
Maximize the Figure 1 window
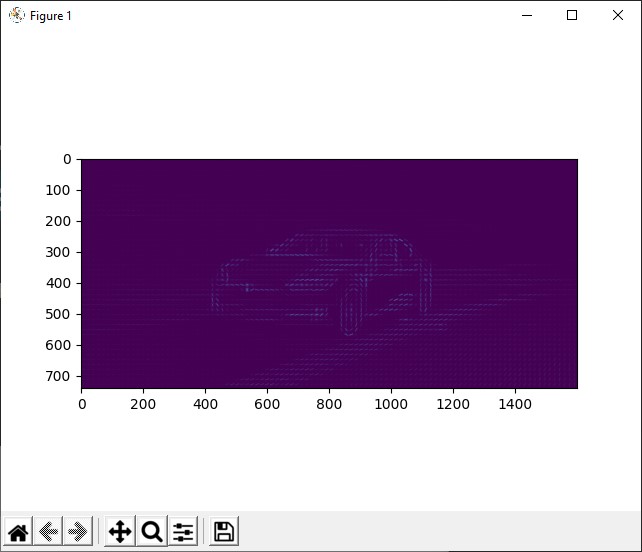(x=572, y=16)
